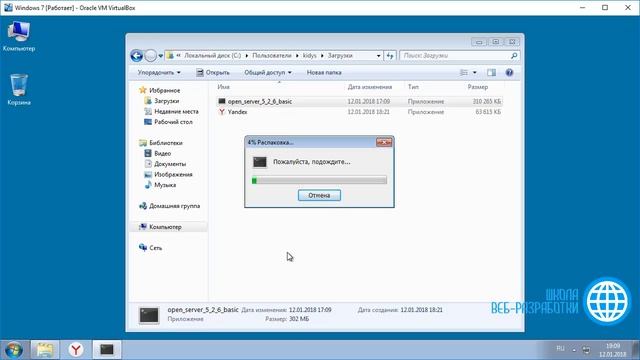Click the network tray icon
Image resolution: width=640 pixels, height=360 pixels.
(587, 350)
